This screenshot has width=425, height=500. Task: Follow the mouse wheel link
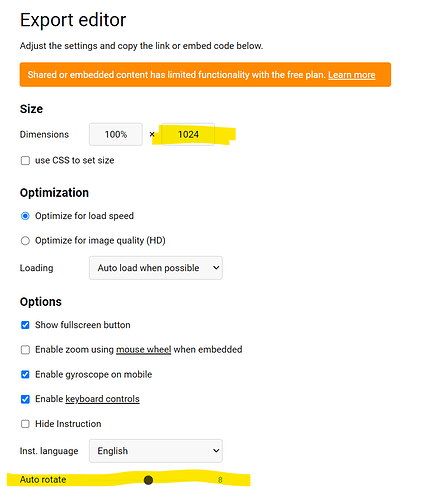coord(144,350)
